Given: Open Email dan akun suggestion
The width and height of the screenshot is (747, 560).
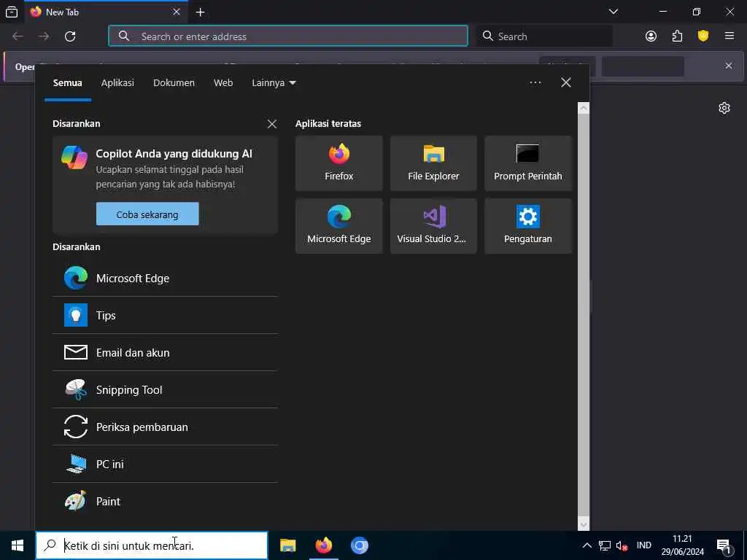Looking at the screenshot, I should coord(165,352).
